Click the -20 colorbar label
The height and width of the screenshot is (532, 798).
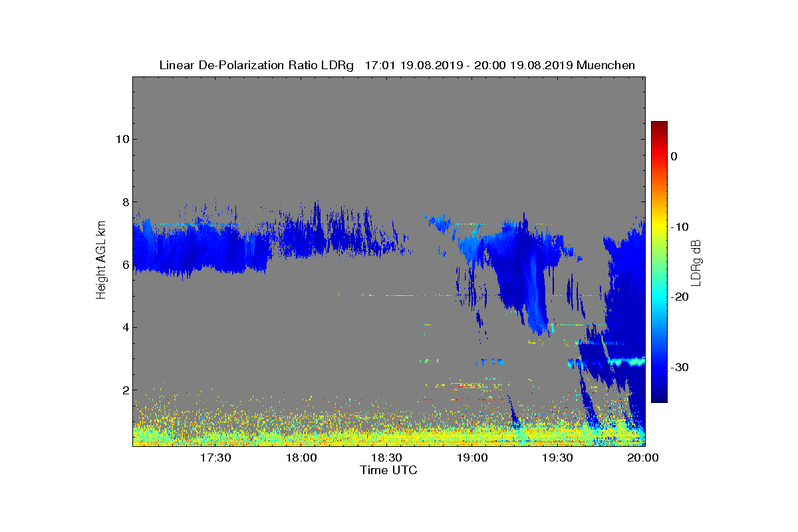pyautogui.click(x=679, y=297)
